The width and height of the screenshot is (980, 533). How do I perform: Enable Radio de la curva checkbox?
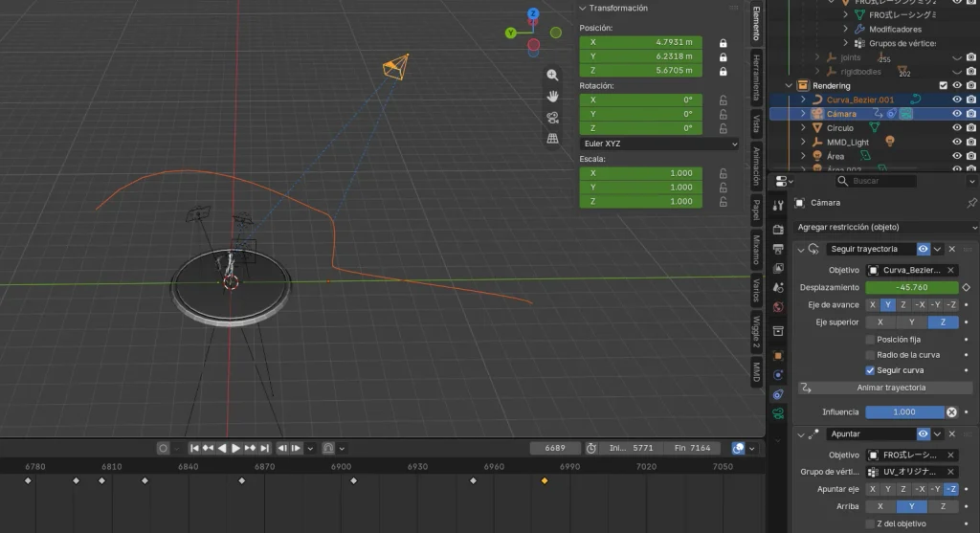pos(870,355)
